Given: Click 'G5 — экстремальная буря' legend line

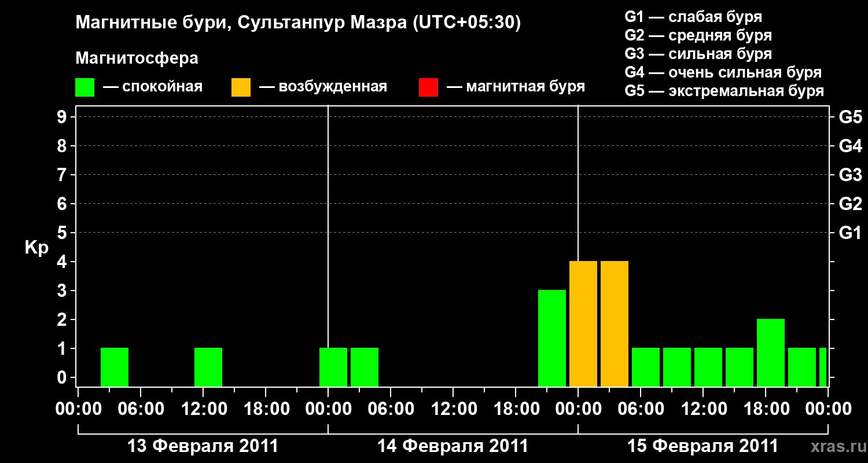Looking at the screenshot, I should tap(724, 91).
